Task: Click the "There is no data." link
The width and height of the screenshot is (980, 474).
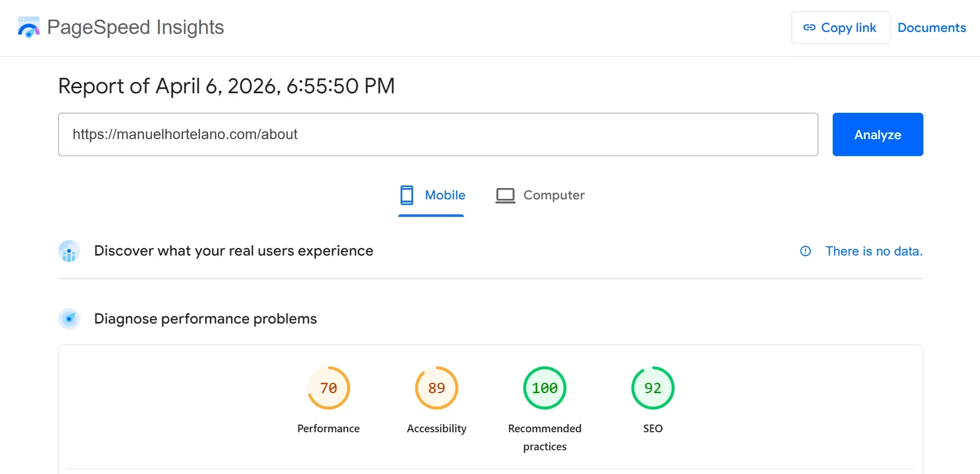Action: pos(874,251)
